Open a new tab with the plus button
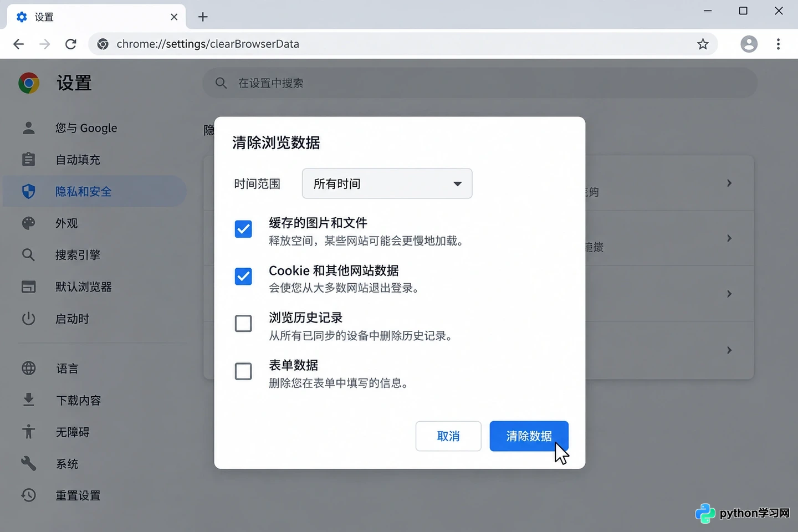The height and width of the screenshot is (532, 798). 203,17
